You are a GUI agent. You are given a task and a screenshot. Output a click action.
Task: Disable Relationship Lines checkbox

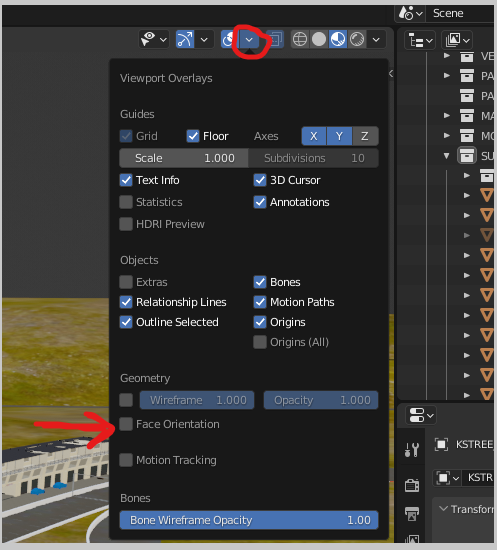(x=126, y=302)
